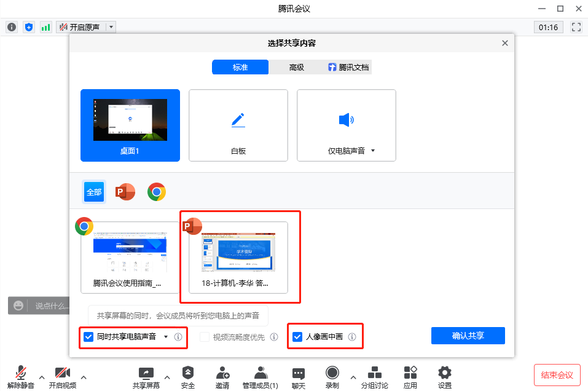588x391 pixels.
Task: Filter windows by Chrome icon
Action: pyautogui.click(x=157, y=192)
